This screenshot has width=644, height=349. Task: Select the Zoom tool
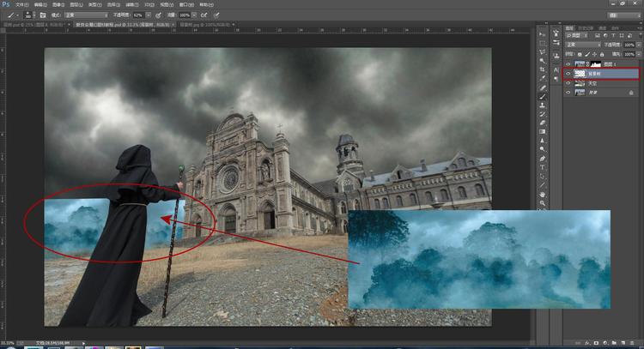pyautogui.click(x=542, y=203)
